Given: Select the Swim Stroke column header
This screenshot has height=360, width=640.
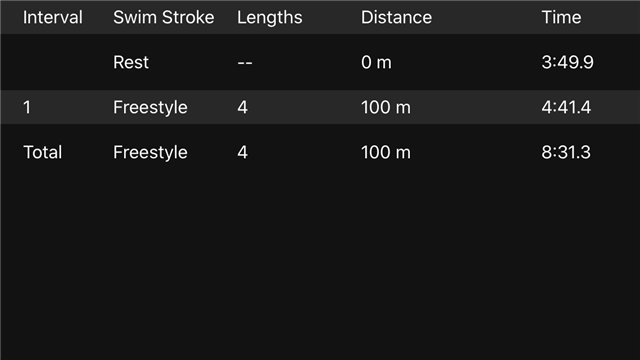Looking at the screenshot, I should [164, 18].
